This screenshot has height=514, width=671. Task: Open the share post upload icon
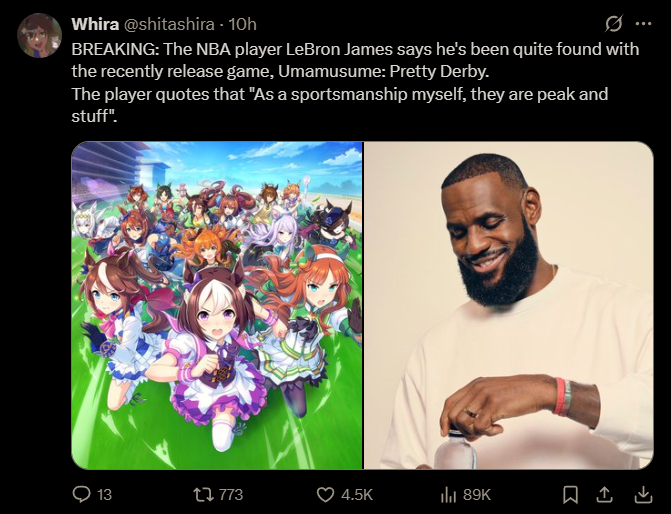coord(604,495)
